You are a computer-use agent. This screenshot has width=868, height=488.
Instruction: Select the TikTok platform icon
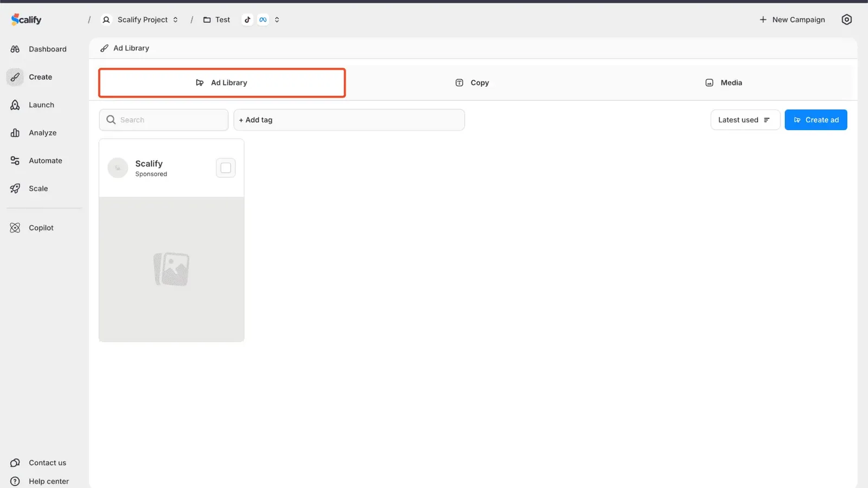tap(247, 20)
